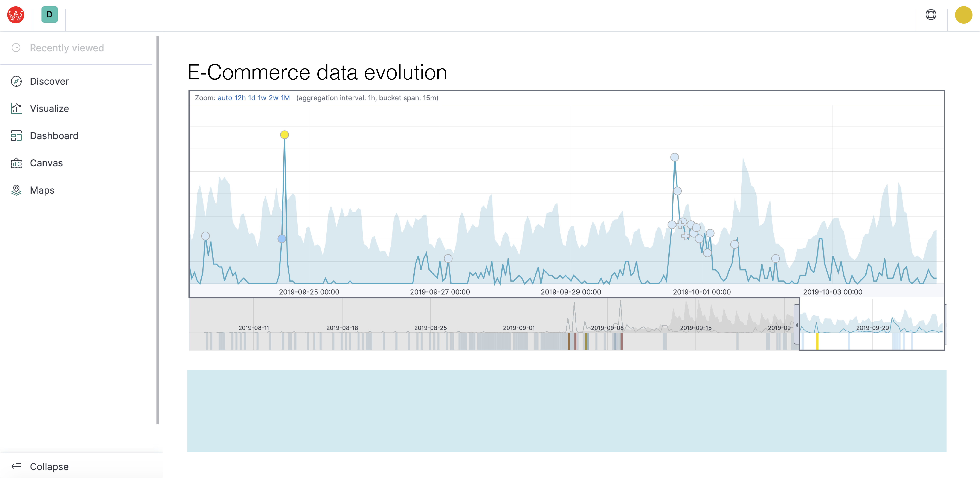Click the Canvas icon
The height and width of the screenshot is (478, 980).
16,163
